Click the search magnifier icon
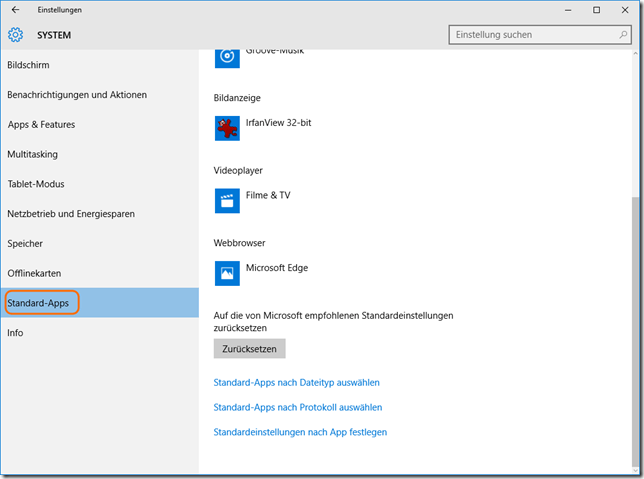This screenshot has width=644, height=479. tap(620, 35)
